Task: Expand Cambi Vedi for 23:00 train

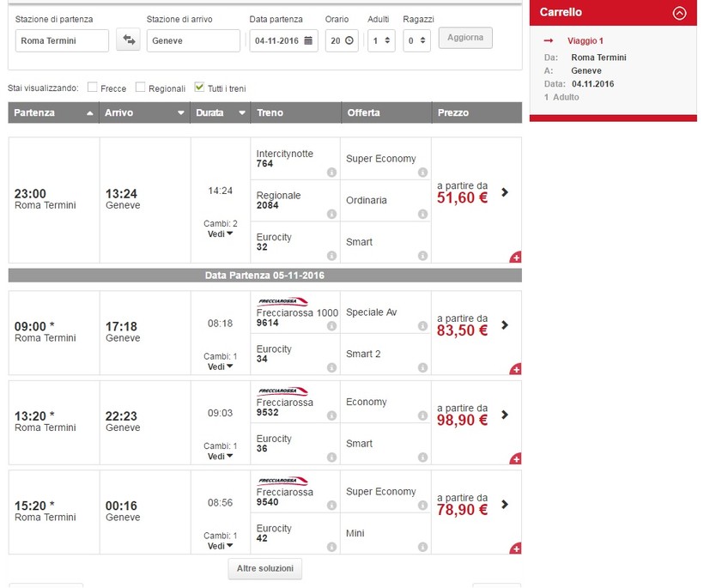Action: [x=222, y=233]
